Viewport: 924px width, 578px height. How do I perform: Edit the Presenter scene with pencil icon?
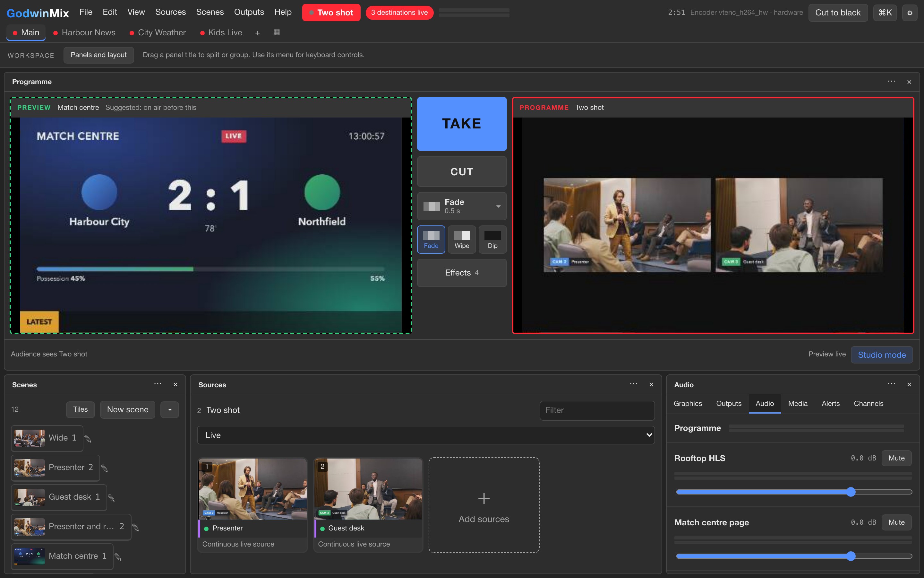[x=105, y=468]
